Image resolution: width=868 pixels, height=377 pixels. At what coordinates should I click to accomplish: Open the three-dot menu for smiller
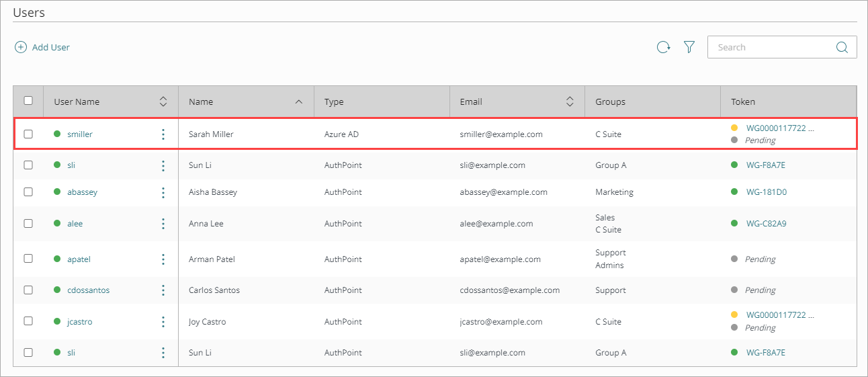(163, 134)
